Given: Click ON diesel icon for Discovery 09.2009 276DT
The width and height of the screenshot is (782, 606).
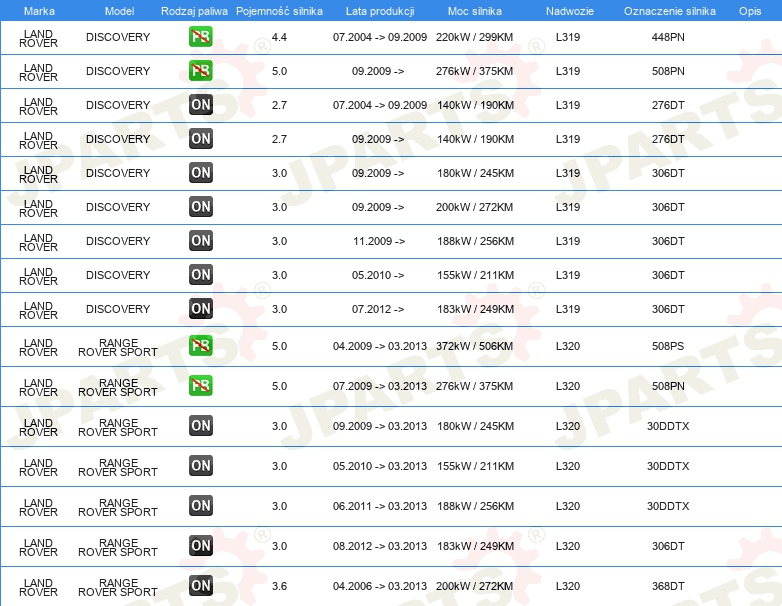Looking at the screenshot, I should pyautogui.click(x=200, y=139).
